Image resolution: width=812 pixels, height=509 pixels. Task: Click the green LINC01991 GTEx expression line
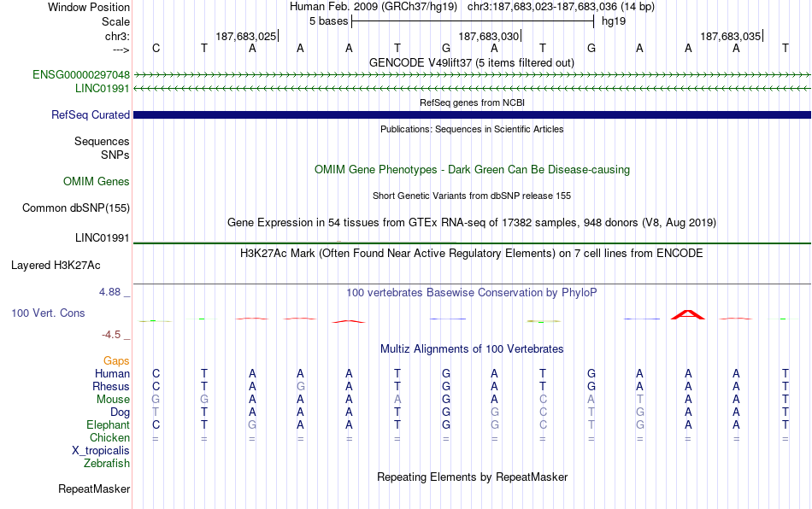click(472, 243)
